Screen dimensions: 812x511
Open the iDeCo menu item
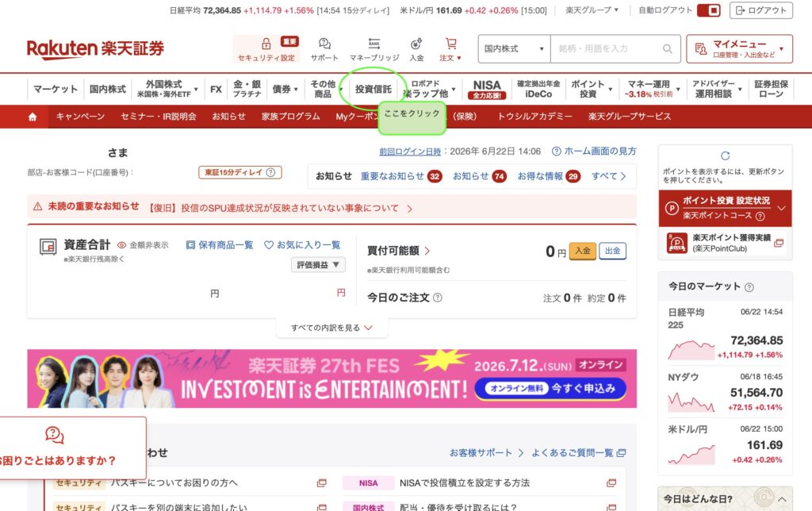click(x=538, y=89)
